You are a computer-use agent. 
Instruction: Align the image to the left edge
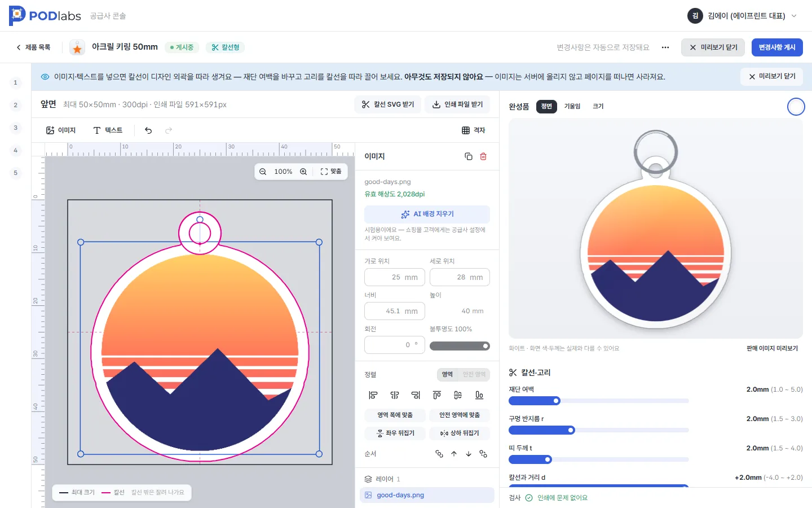click(x=373, y=395)
